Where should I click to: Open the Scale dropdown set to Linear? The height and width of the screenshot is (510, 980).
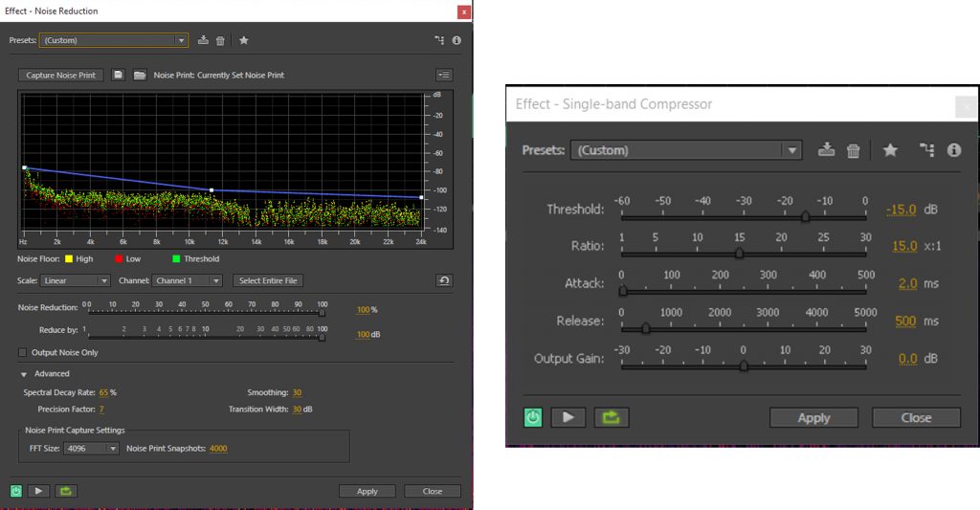click(x=77, y=280)
